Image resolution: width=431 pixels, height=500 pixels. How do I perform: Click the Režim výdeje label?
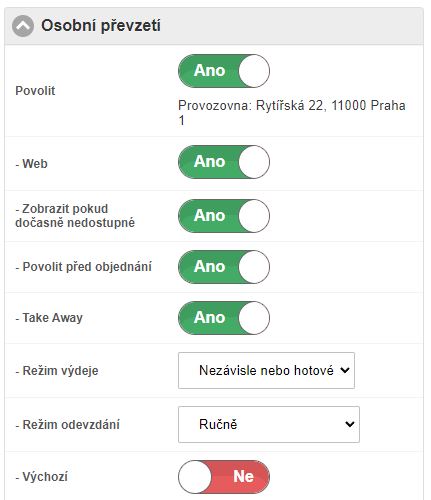click(57, 371)
